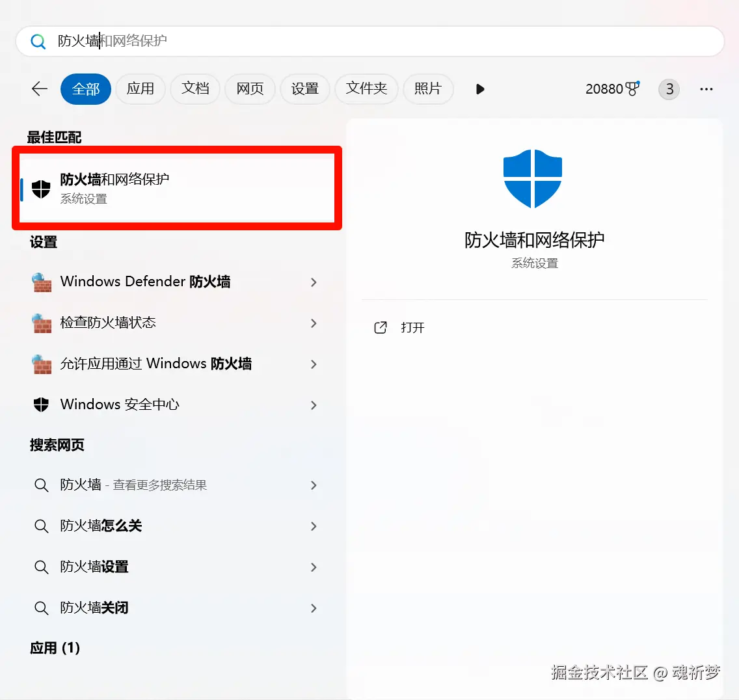
Task: Go back with the left arrow
Action: click(40, 88)
